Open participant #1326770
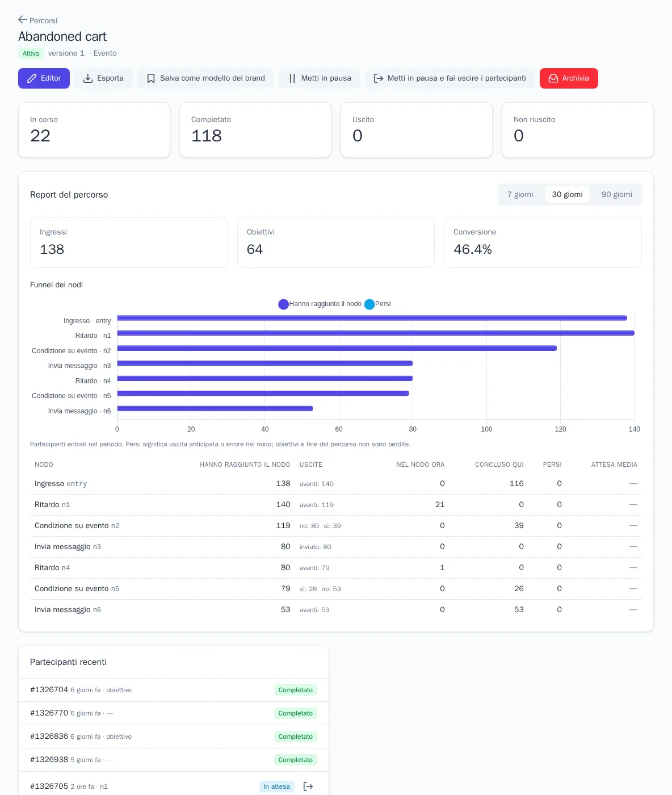This screenshot has width=672, height=795. pos(174,713)
